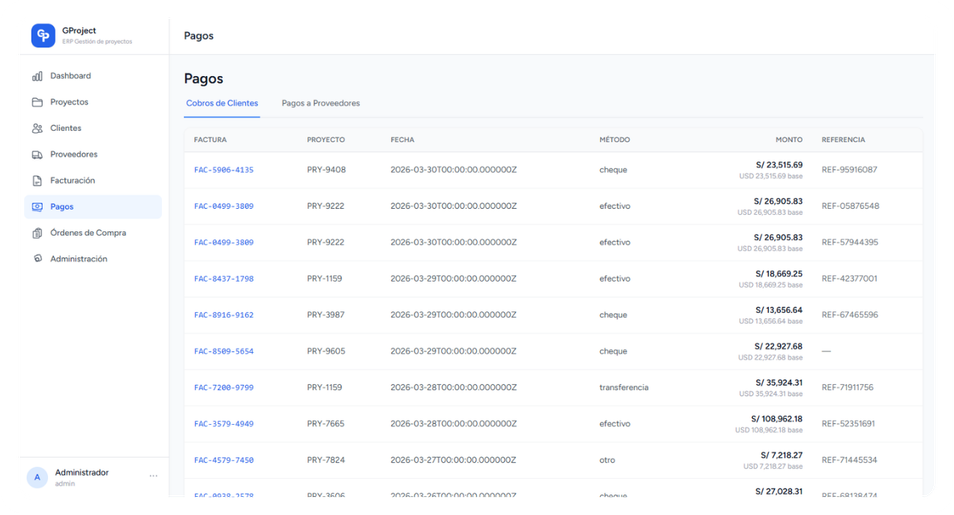Screen dimensions: 954x515
Task: Click the Pagos sidebar icon
Action: [37, 207]
